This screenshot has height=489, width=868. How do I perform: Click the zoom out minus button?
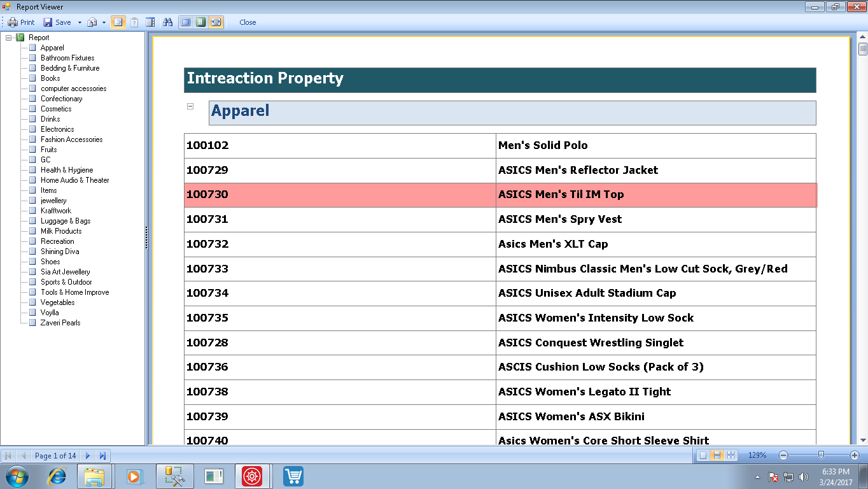point(783,455)
